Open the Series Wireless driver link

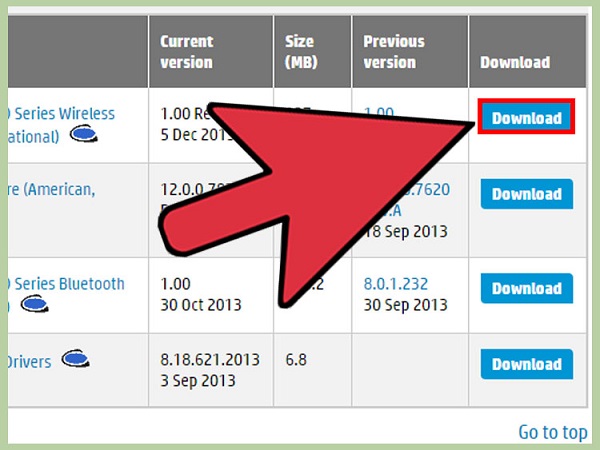click(62, 114)
